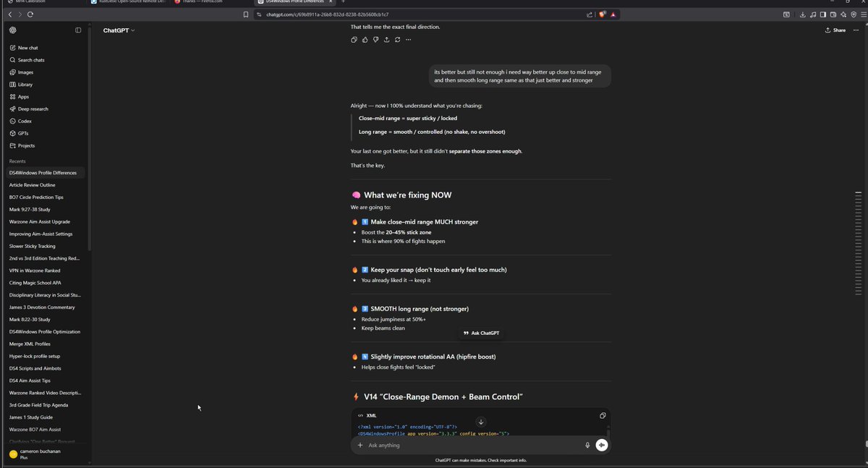Go back with the browser back arrow
Image resolution: width=868 pixels, height=468 pixels.
pos(9,14)
